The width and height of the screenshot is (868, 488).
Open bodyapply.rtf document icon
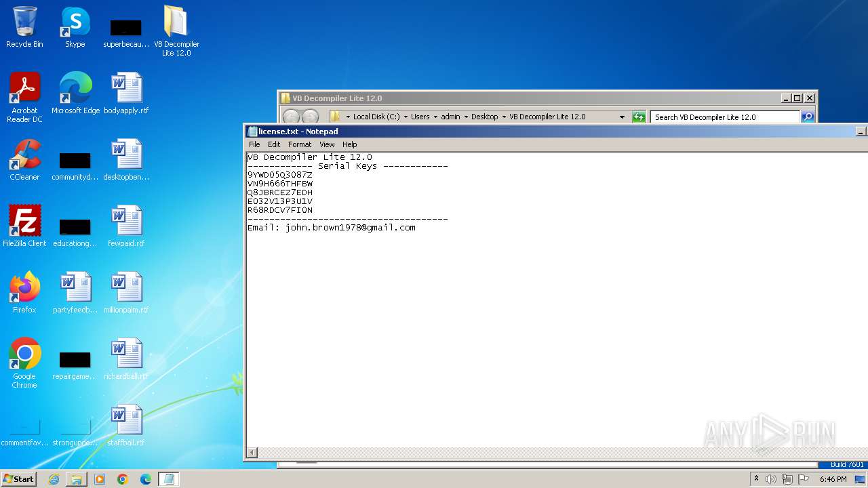tap(126, 94)
